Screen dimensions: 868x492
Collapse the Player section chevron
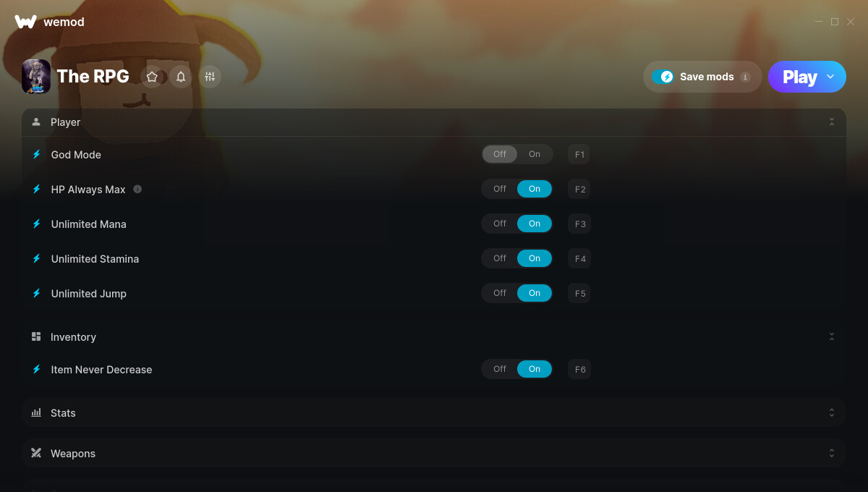[x=832, y=122]
